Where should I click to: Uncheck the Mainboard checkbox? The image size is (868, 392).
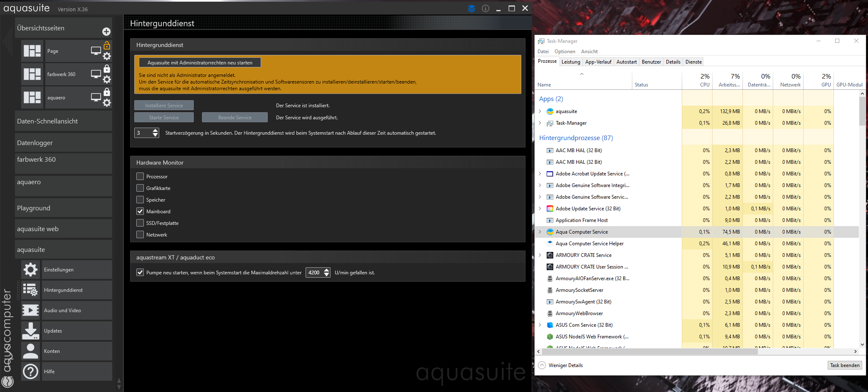click(140, 212)
